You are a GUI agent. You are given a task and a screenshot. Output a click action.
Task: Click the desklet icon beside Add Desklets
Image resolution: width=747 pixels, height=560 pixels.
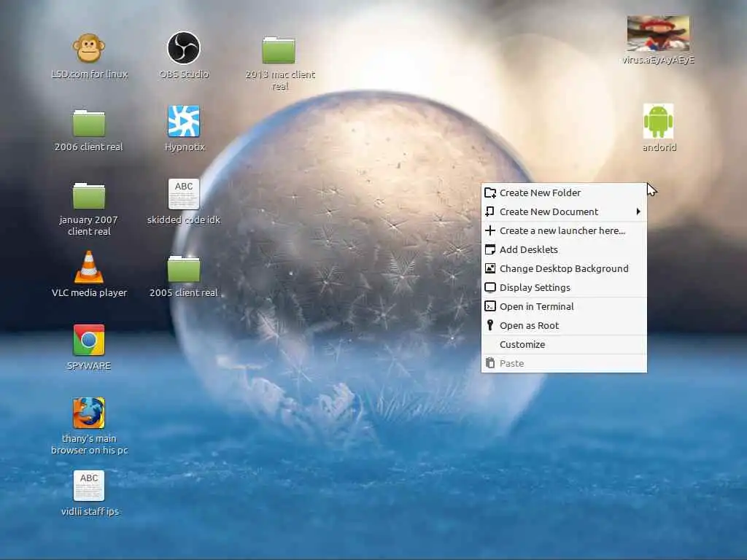click(490, 249)
